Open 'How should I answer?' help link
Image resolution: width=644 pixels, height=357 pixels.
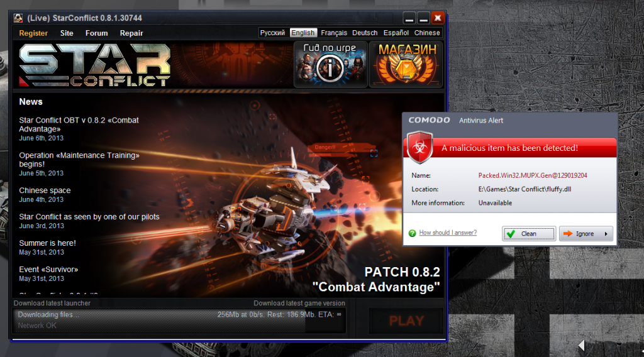[448, 233]
